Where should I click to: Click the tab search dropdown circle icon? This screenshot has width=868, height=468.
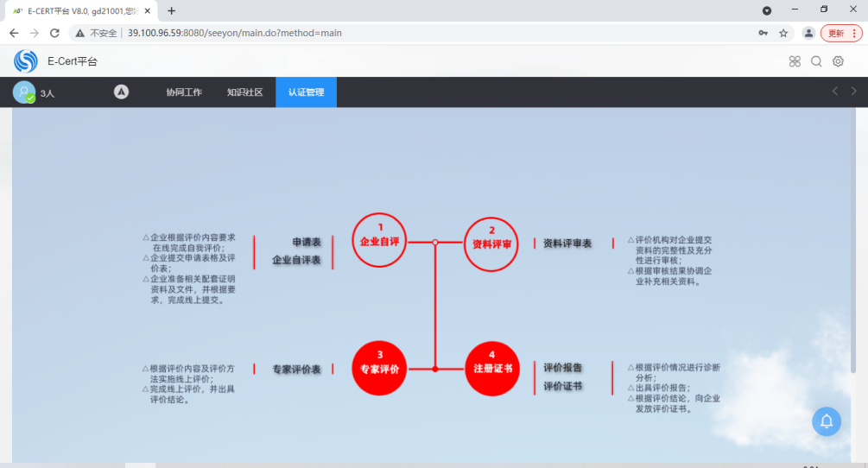pyautogui.click(x=767, y=10)
